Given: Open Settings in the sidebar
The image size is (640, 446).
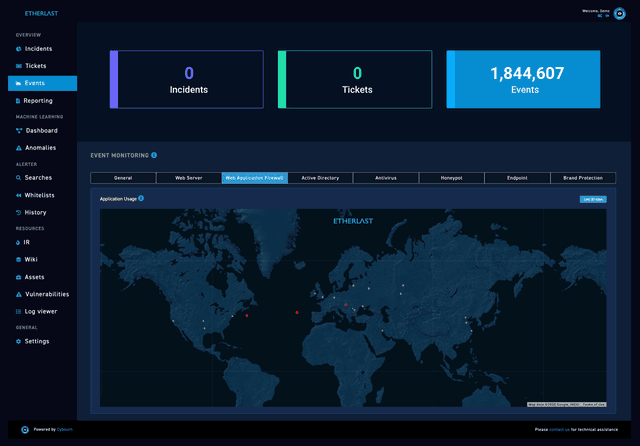Looking at the screenshot, I should pos(37,341).
